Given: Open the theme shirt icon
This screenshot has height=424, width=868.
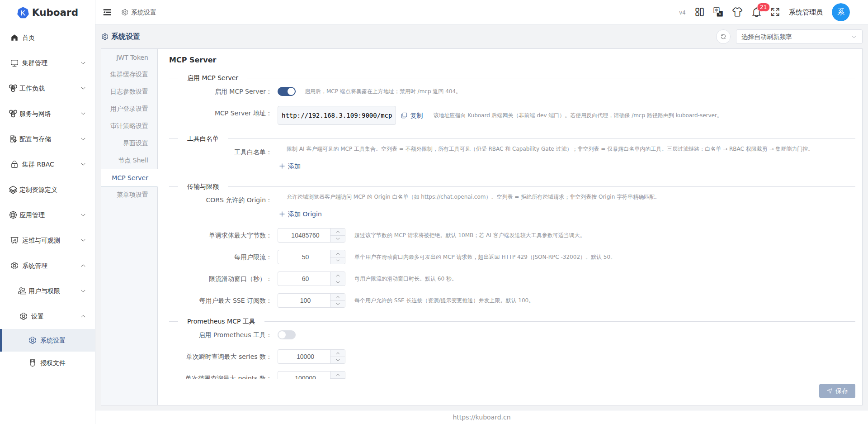Looking at the screenshot, I should [x=737, y=12].
